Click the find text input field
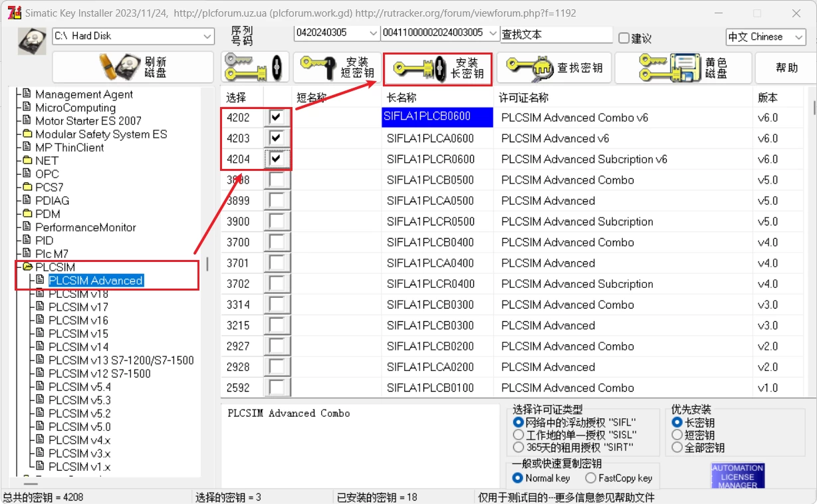Screen dimensions: 817x504 tap(556, 34)
